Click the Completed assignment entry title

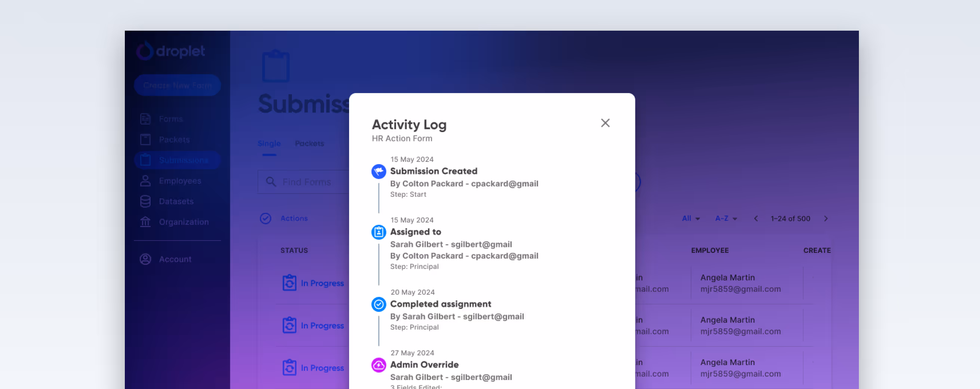click(x=441, y=304)
